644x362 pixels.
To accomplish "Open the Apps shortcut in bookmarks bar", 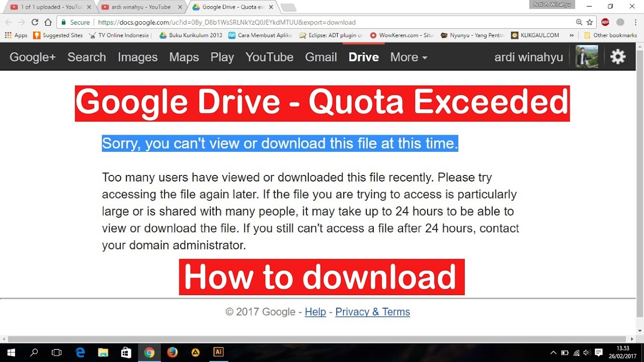I will [16, 35].
